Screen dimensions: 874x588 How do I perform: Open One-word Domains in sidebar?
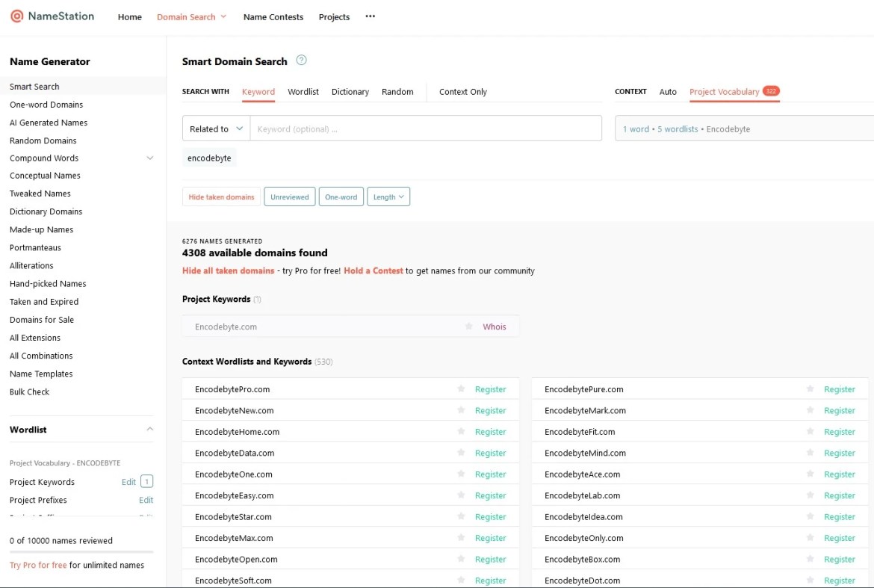click(x=46, y=104)
